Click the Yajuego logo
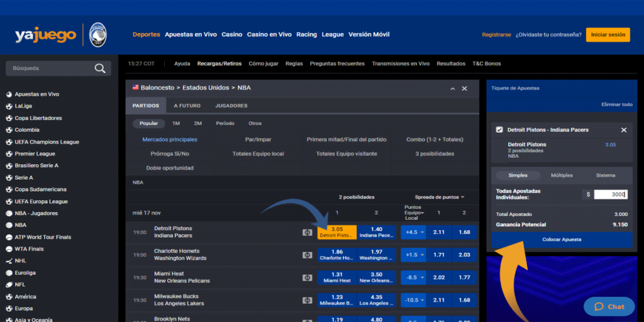The width and height of the screenshot is (644, 322). click(47, 35)
